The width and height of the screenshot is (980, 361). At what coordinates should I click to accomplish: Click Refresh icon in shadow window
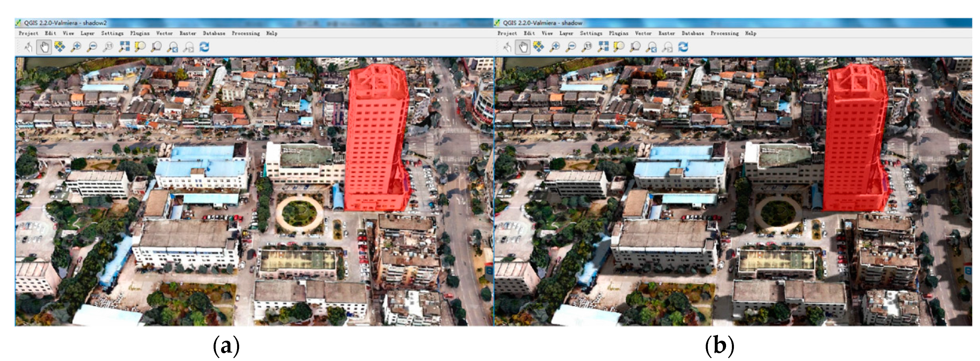click(683, 47)
